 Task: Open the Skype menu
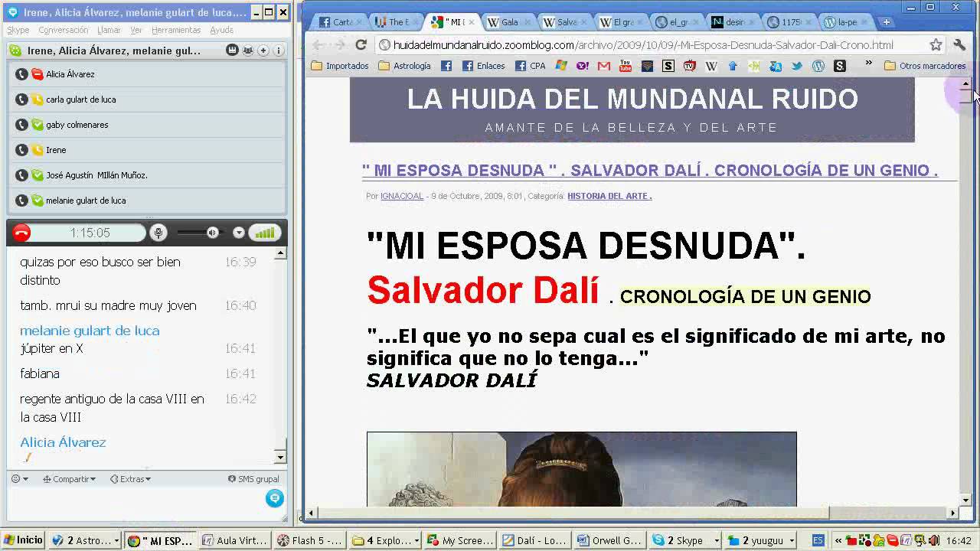18,30
